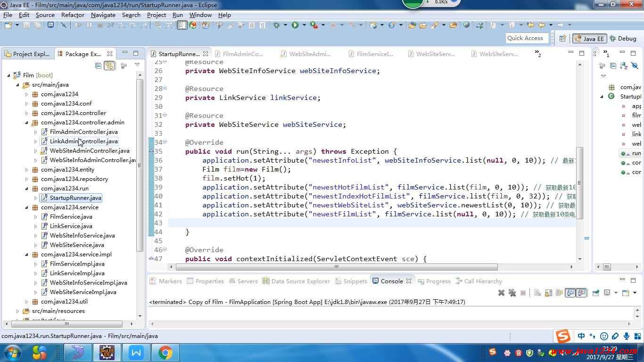Image resolution: width=644 pixels, height=362 pixels.
Task: Click Remove All Terminated Launches icon
Action: (512, 293)
